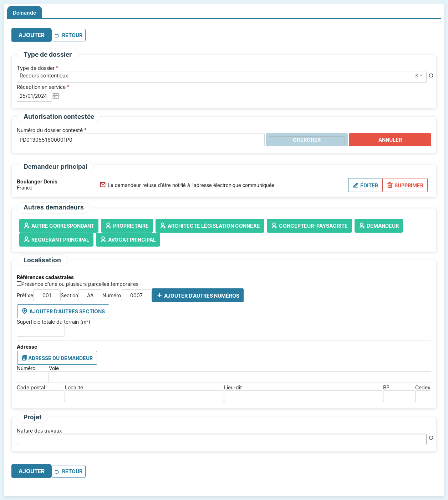Click the bottom Retour button
Image resolution: width=448 pixels, height=500 pixels.
click(68, 471)
